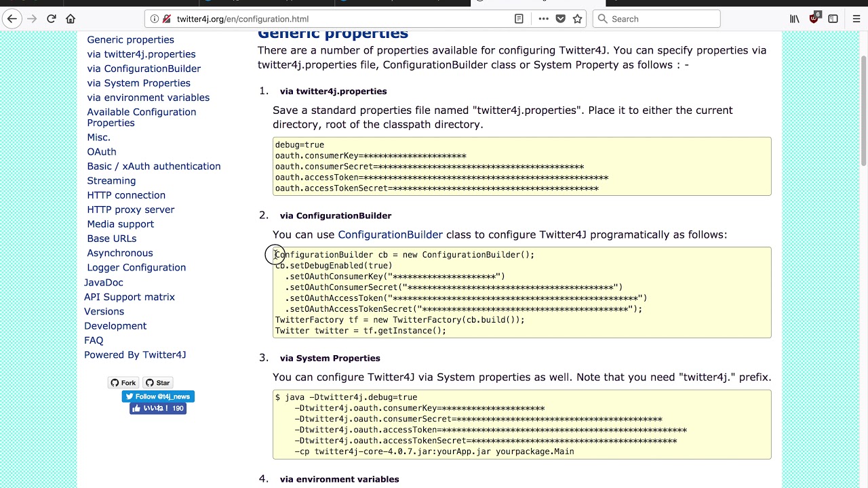This screenshot has width=868, height=488.
Task: Open the Development page link
Action: click(115, 326)
